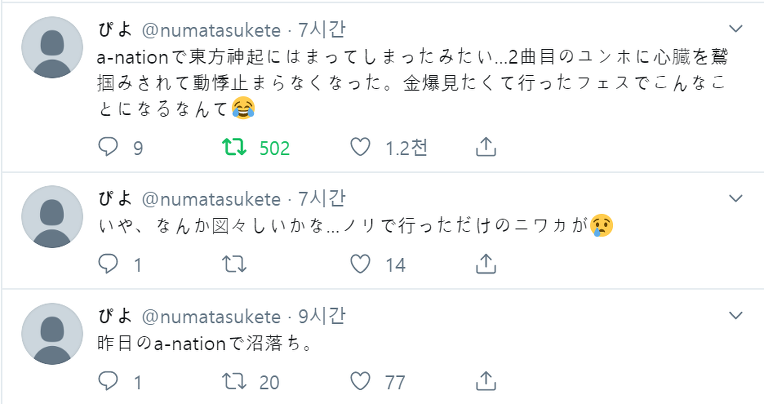Reply to the ニワカ tweet

click(109, 264)
